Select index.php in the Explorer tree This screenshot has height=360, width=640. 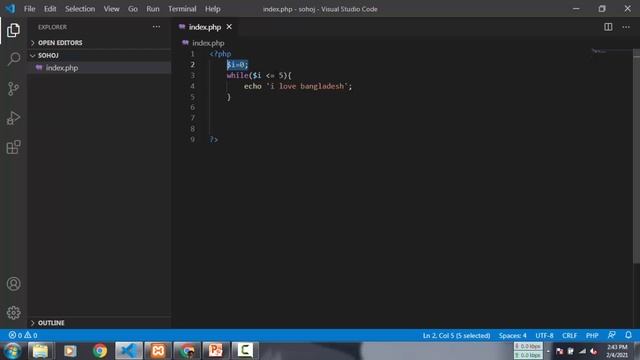99,68
